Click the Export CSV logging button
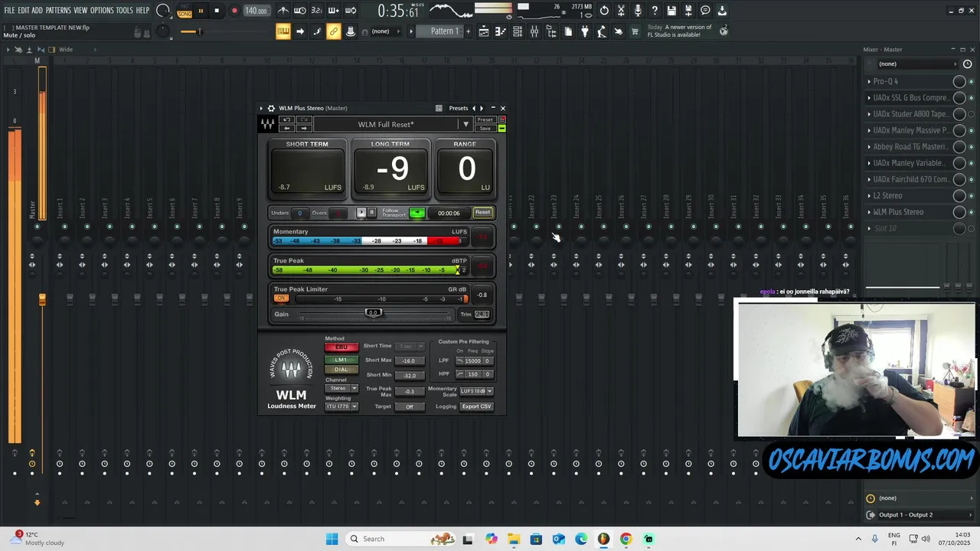The width and height of the screenshot is (980, 551). click(x=476, y=406)
